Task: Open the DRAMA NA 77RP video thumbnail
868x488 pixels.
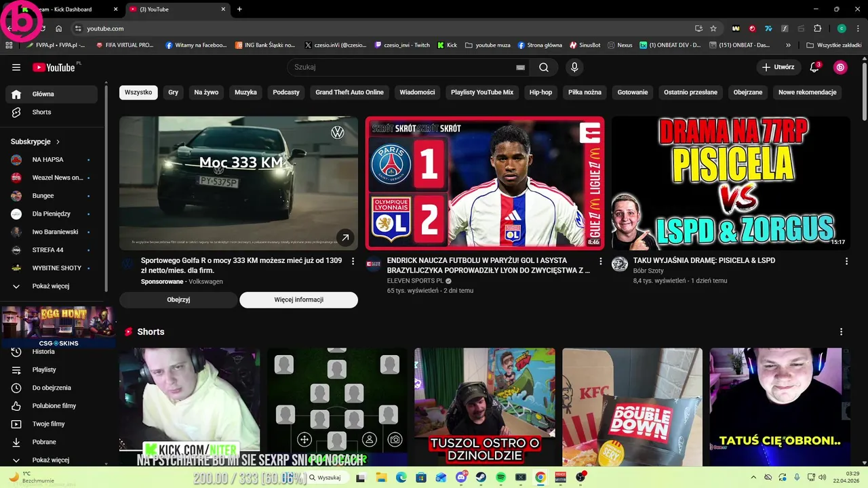Action: [x=731, y=183]
